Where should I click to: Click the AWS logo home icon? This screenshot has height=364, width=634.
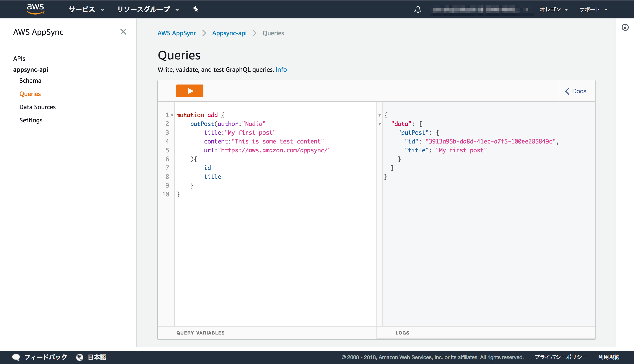coord(35,9)
